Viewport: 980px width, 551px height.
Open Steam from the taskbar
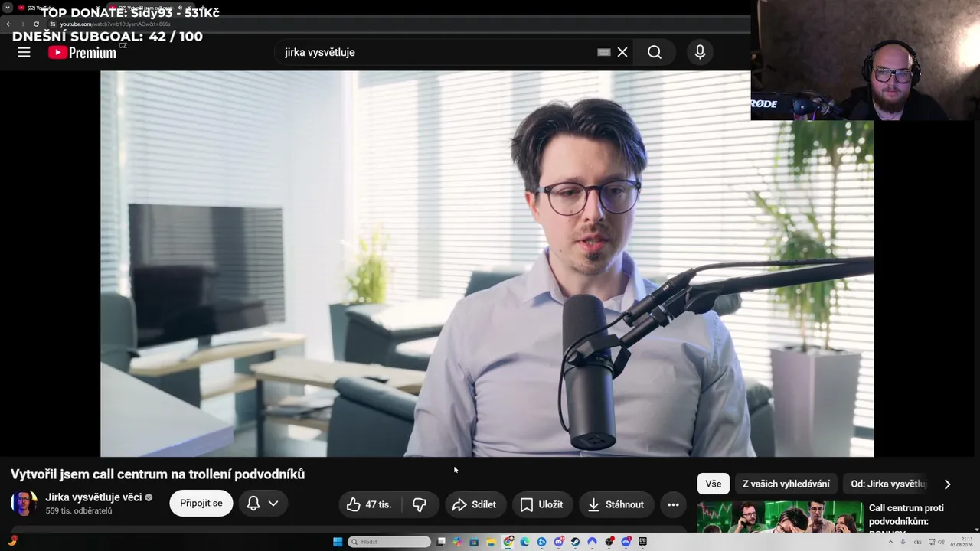575,542
